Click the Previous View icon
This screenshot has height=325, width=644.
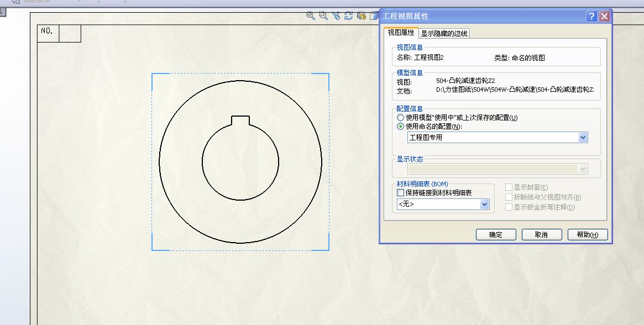[x=336, y=15]
